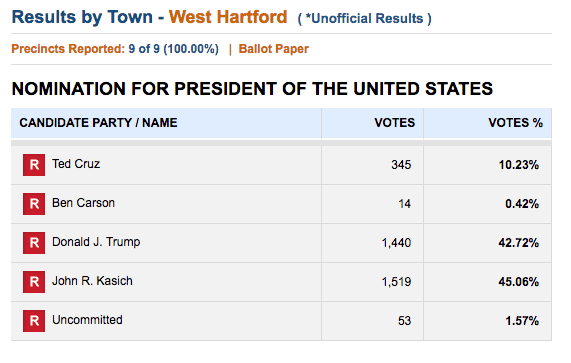Click the Uncommitted row label

[x=87, y=320]
